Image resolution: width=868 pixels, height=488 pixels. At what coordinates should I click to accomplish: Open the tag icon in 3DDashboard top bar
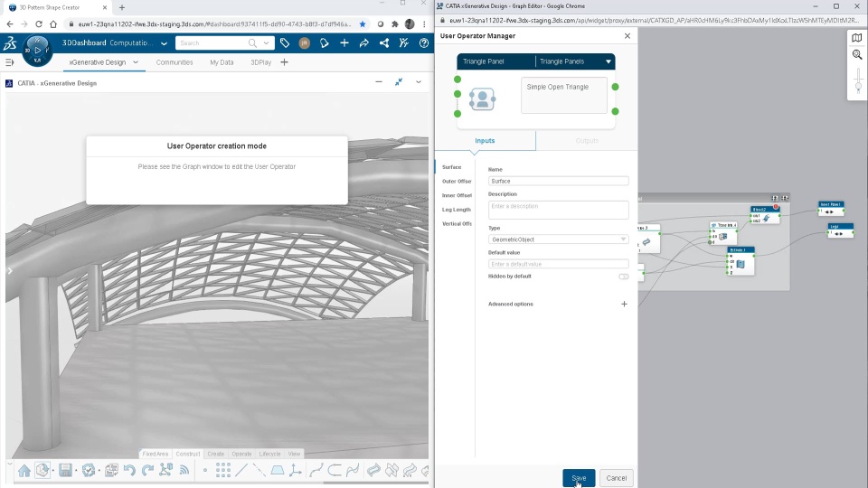point(285,43)
